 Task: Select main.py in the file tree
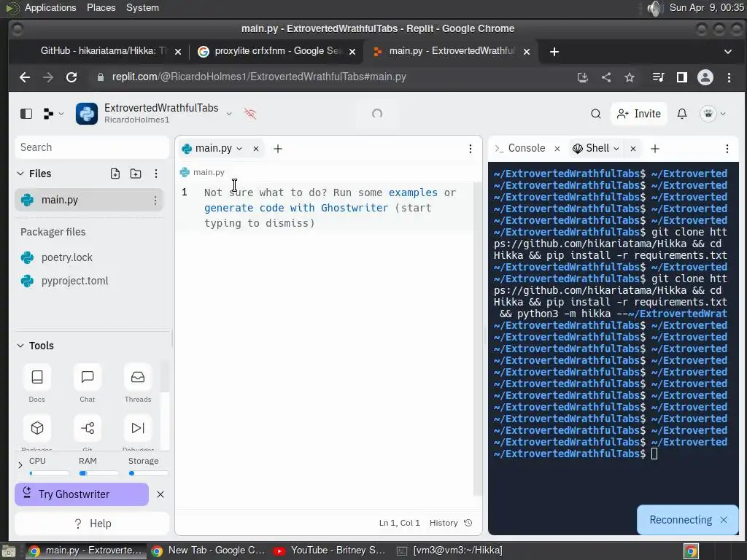(89, 200)
